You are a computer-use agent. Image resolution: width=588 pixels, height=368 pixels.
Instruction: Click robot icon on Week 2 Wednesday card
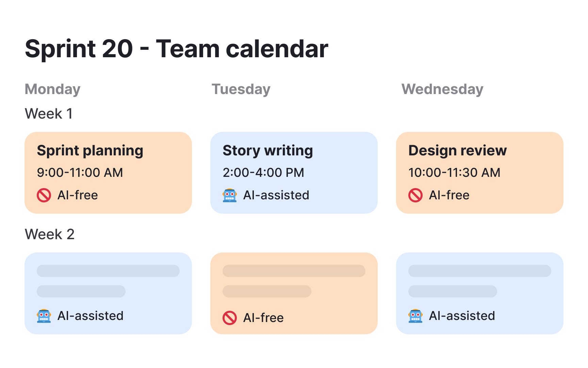(x=415, y=316)
